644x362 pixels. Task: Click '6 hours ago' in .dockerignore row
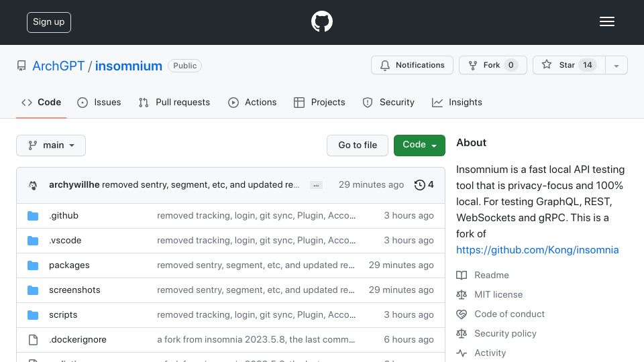tap(409, 339)
